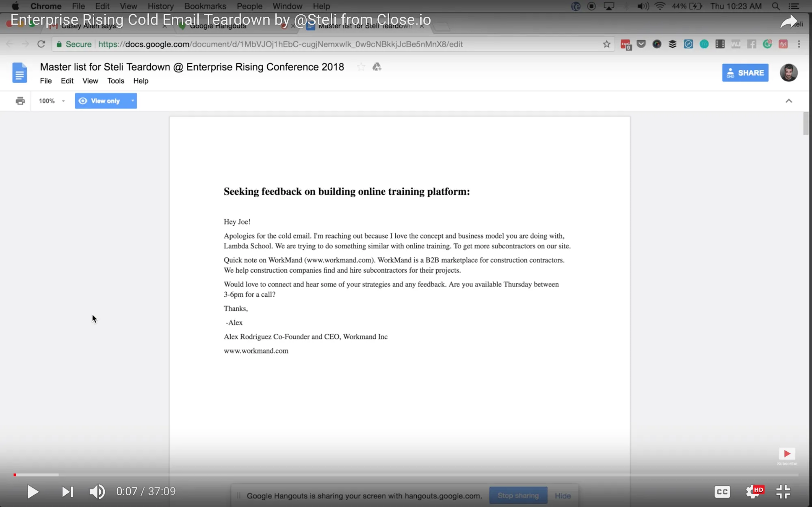This screenshot has width=812, height=507.
Task: Click the Pocket extension icon in Chrome toolbar
Action: (x=641, y=44)
